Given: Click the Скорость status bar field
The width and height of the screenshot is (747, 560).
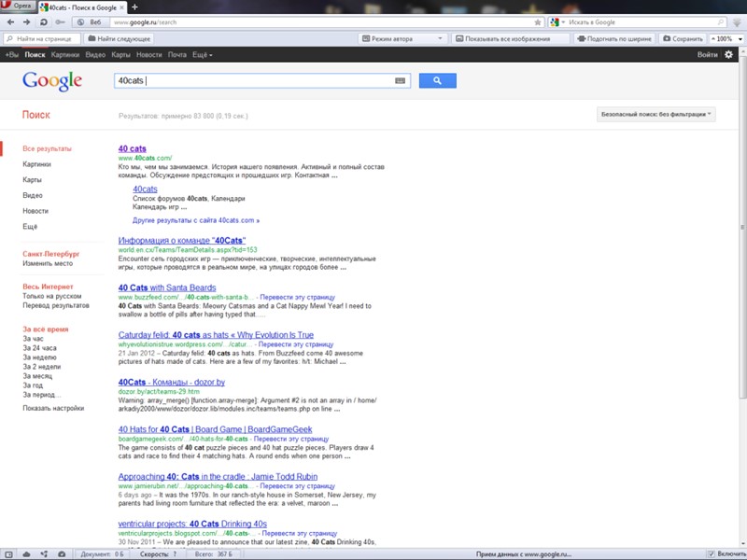Looking at the screenshot, I should tap(159, 554).
